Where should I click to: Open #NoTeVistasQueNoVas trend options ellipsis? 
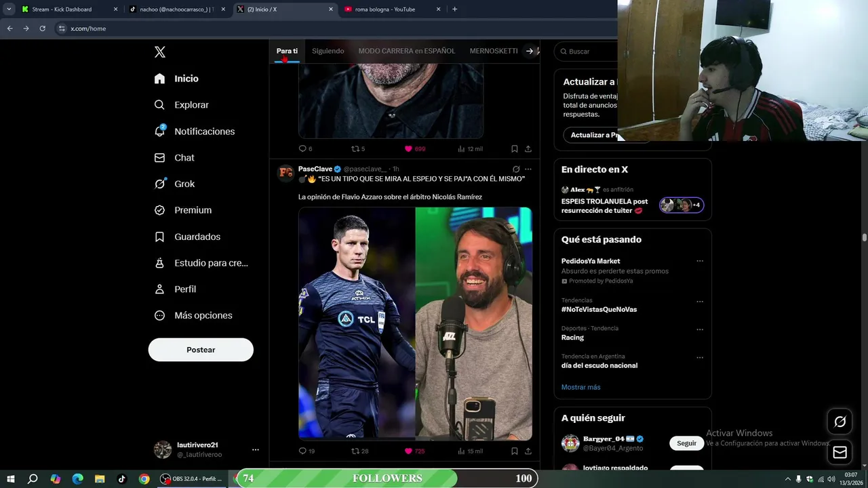700,302
